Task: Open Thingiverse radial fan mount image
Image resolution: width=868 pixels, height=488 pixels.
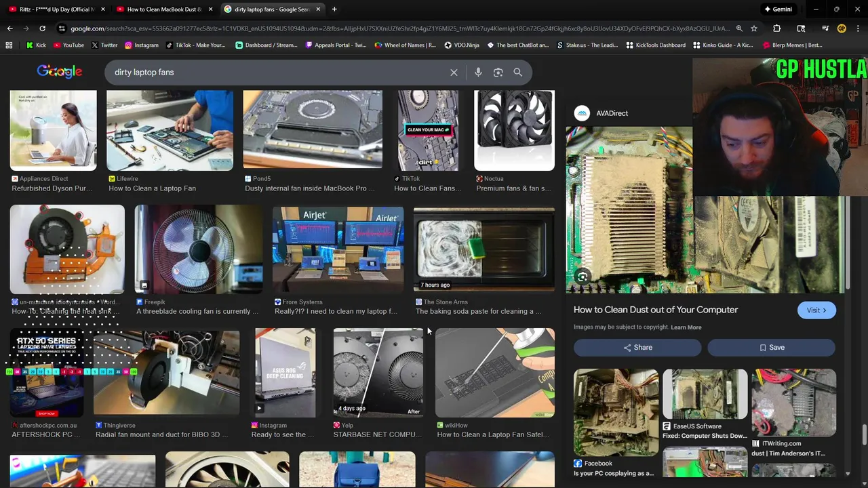Action: point(166,372)
